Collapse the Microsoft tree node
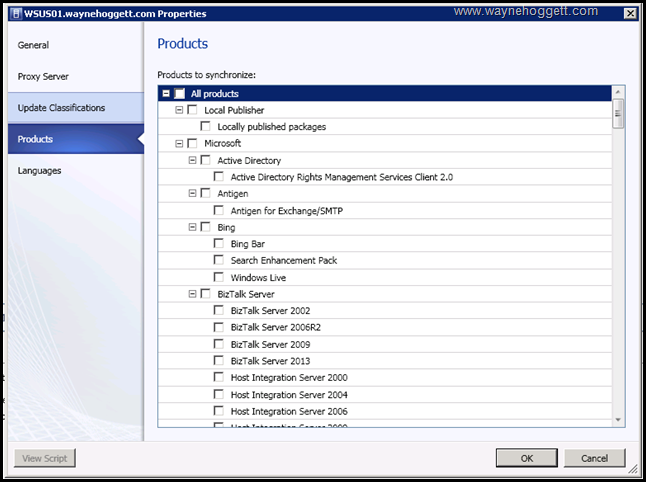The width and height of the screenshot is (646, 482). click(x=179, y=143)
